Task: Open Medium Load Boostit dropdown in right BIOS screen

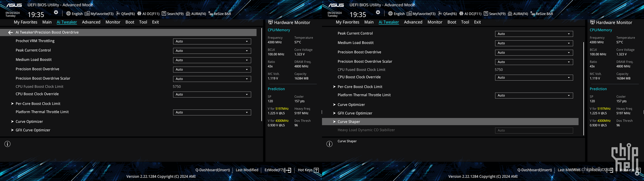Action: (x=534, y=43)
